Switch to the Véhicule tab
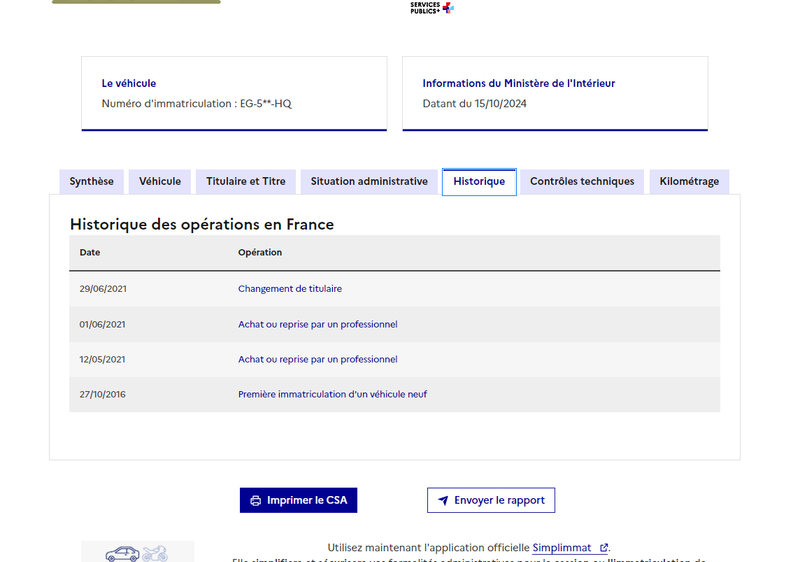The height and width of the screenshot is (562, 800). (160, 182)
